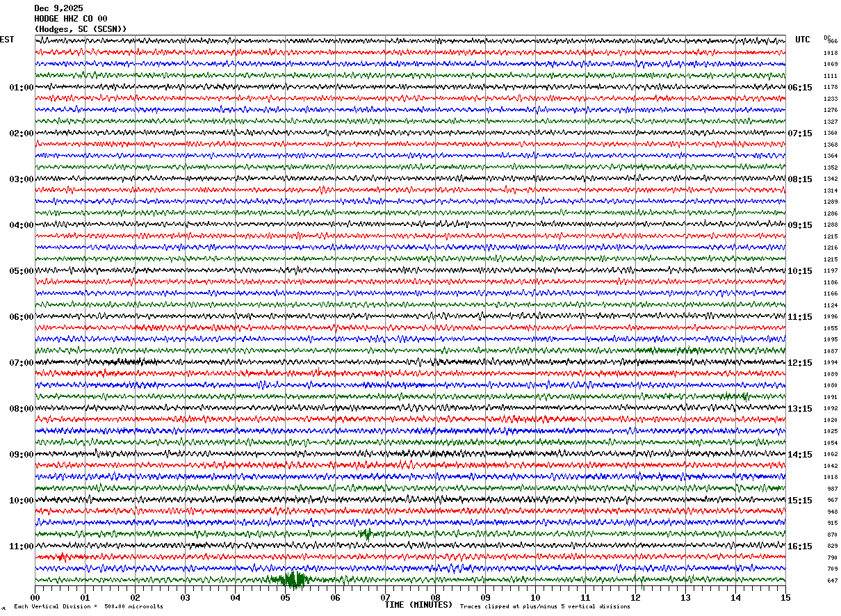Click the 11:00 EST row label
841x616 pixels.
(22, 546)
